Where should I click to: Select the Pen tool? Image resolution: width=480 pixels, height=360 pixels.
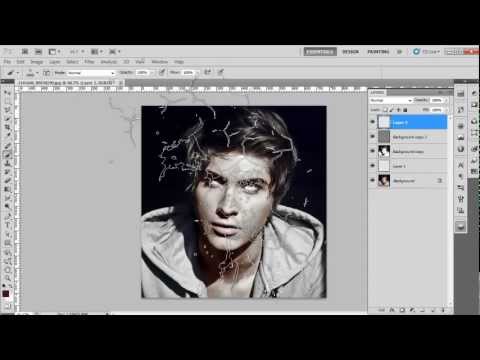[7, 217]
